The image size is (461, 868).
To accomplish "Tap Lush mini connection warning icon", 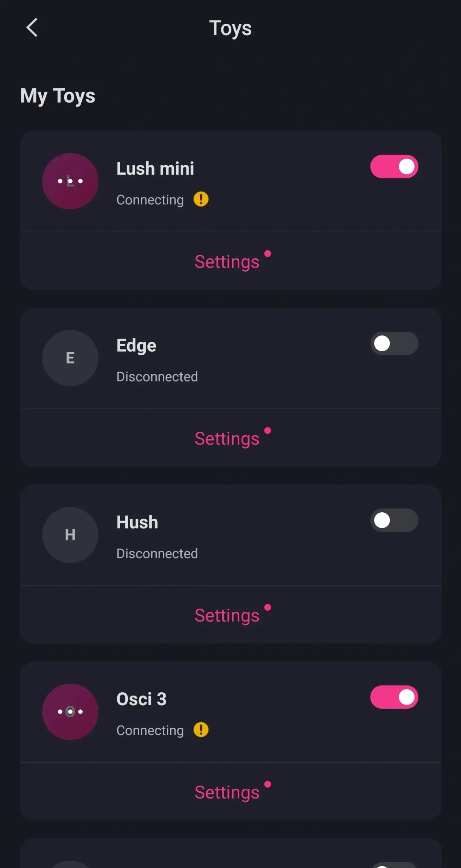I will pyautogui.click(x=201, y=199).
